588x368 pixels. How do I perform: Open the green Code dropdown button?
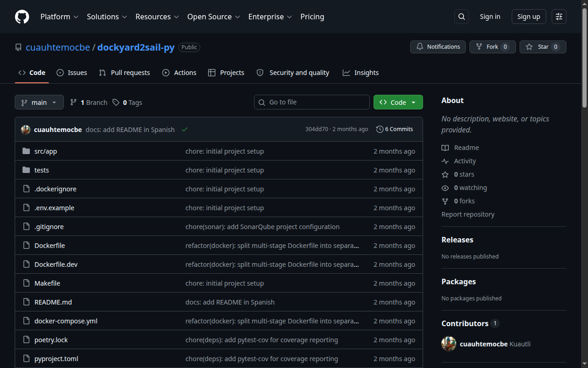tap(398, 102)
